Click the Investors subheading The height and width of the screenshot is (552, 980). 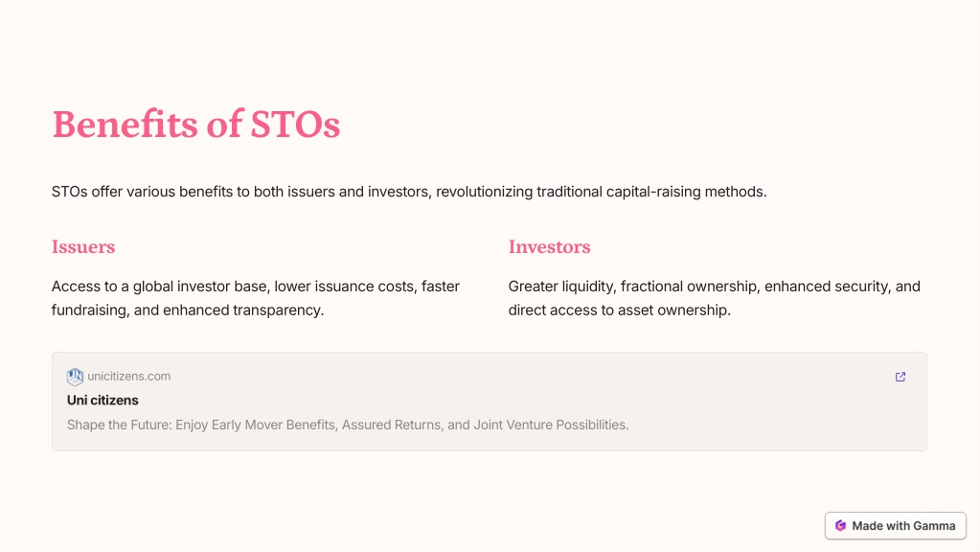click(x=549, y=247)
